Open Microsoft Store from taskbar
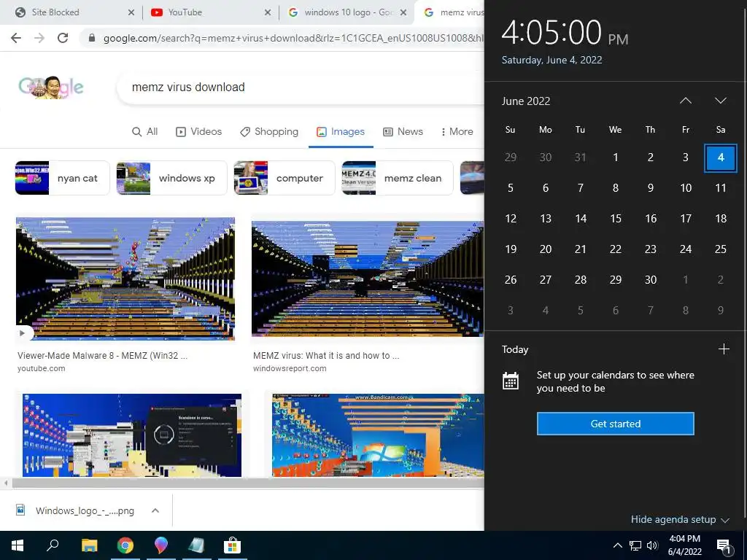Image resolution: width=747 pixels, height=560 pixels. (232, 545)
